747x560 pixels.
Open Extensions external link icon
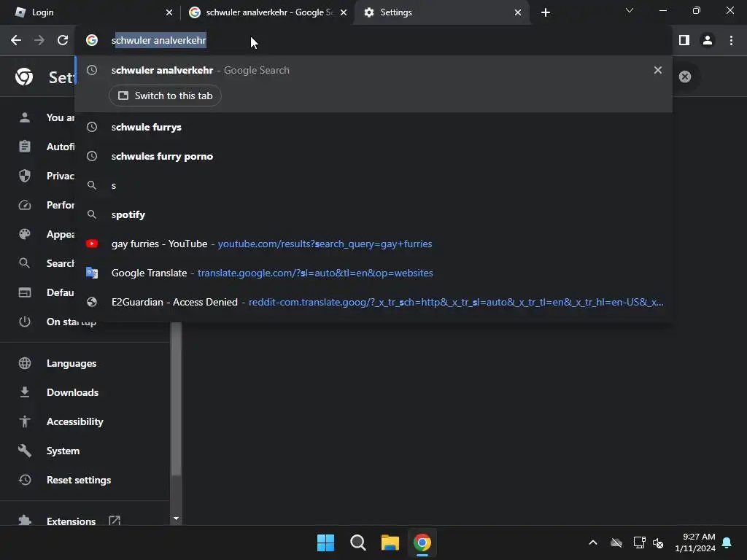coord(115,521)
